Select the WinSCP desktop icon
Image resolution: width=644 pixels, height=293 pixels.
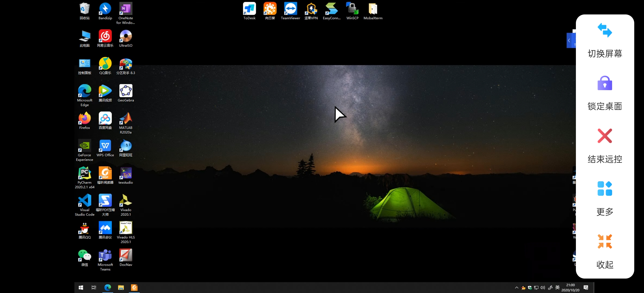tap(352, 11)
